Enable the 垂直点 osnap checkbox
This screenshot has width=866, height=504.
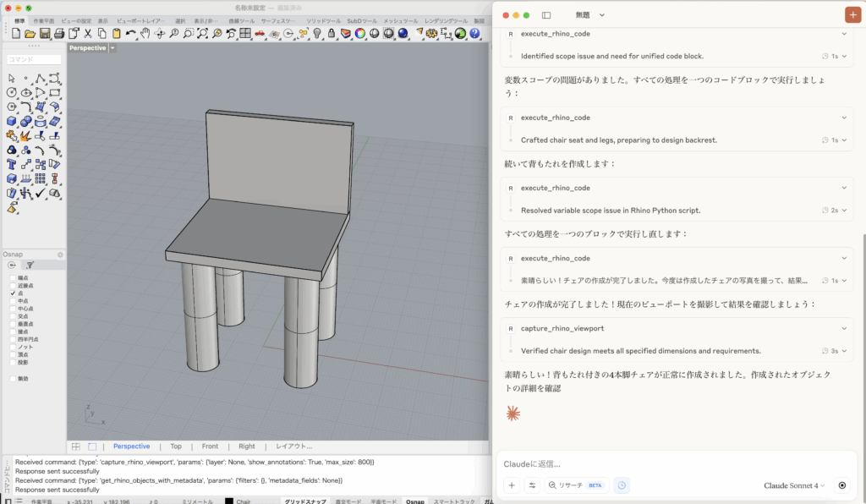(13, 324)
